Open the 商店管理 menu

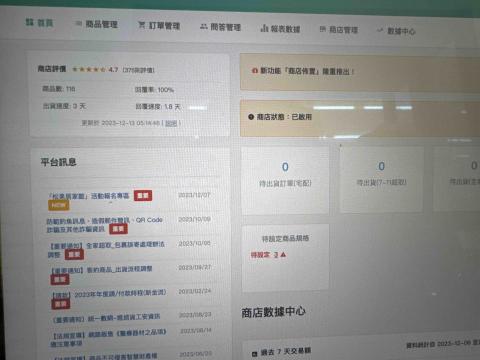[339, 30]
